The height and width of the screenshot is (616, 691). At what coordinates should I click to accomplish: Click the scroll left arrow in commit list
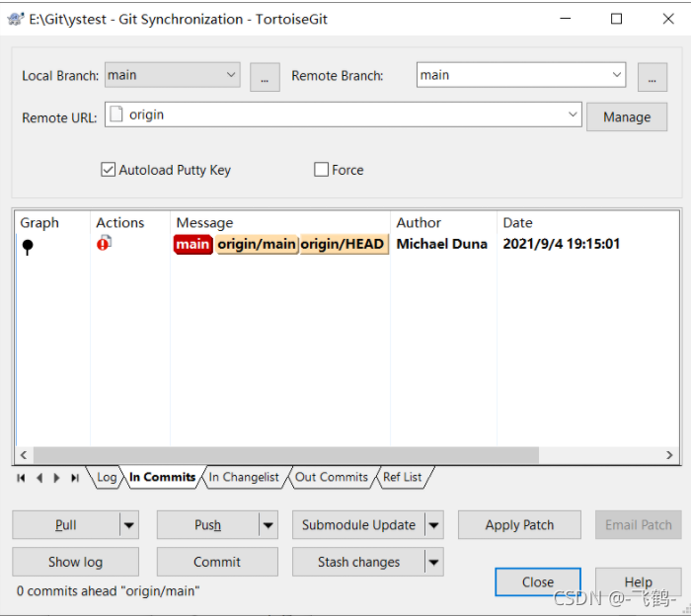coord(24,455)
